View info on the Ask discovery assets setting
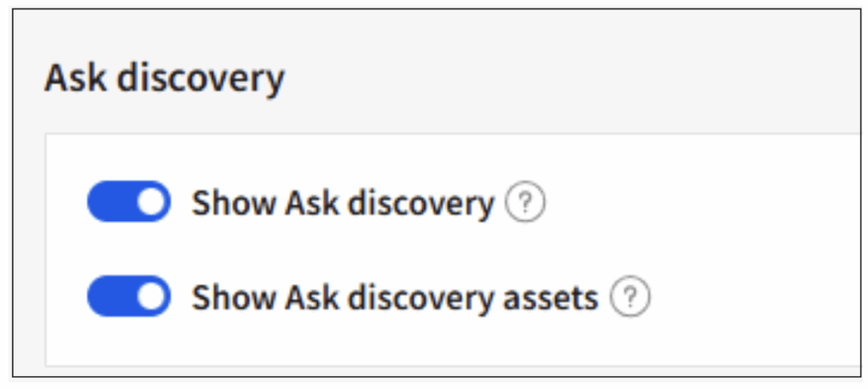Viewport: 868px width, 389px height. 630,297
